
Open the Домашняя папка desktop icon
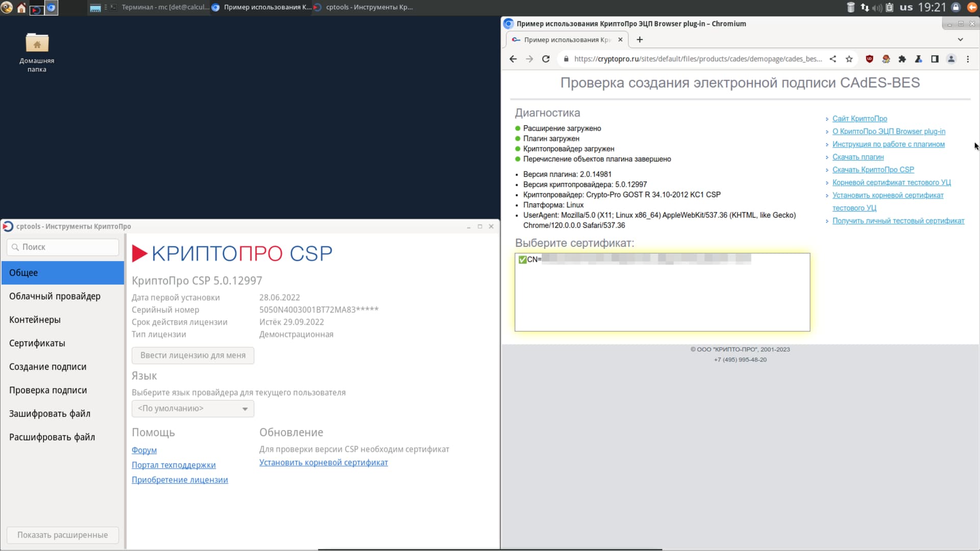[x=37, y=52]
